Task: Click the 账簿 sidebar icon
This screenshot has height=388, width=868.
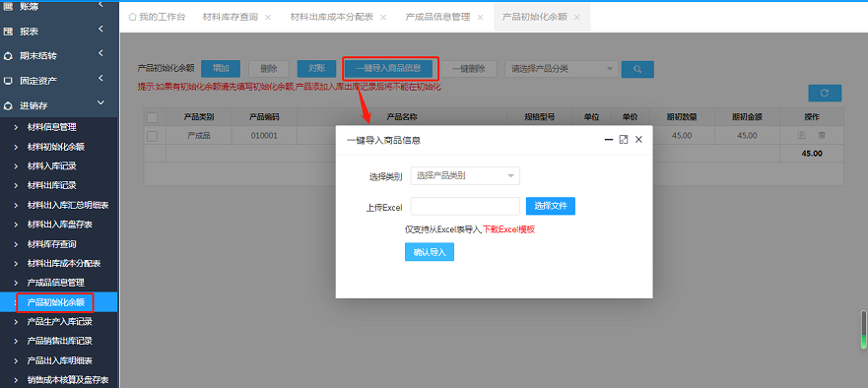Action: coord(8,7)
